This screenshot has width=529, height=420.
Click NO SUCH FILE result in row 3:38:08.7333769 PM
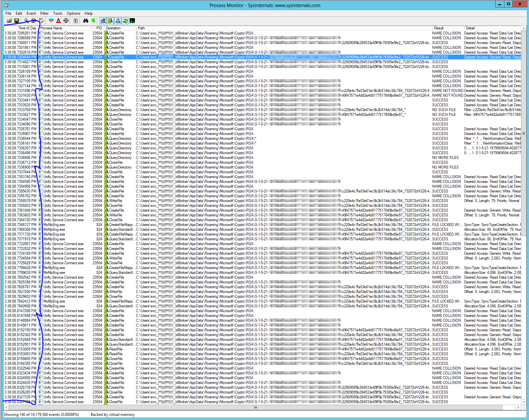tap(444, 110)
